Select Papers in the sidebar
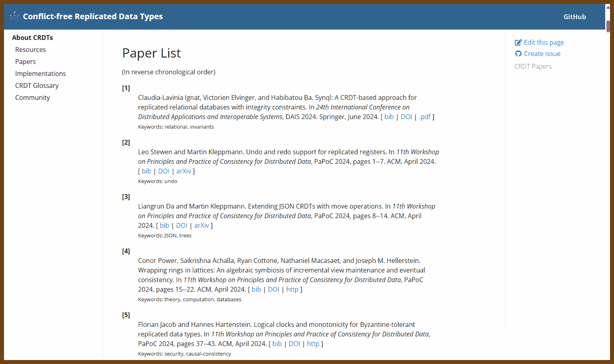The image size is (614, 364). [x=26, y=62]
